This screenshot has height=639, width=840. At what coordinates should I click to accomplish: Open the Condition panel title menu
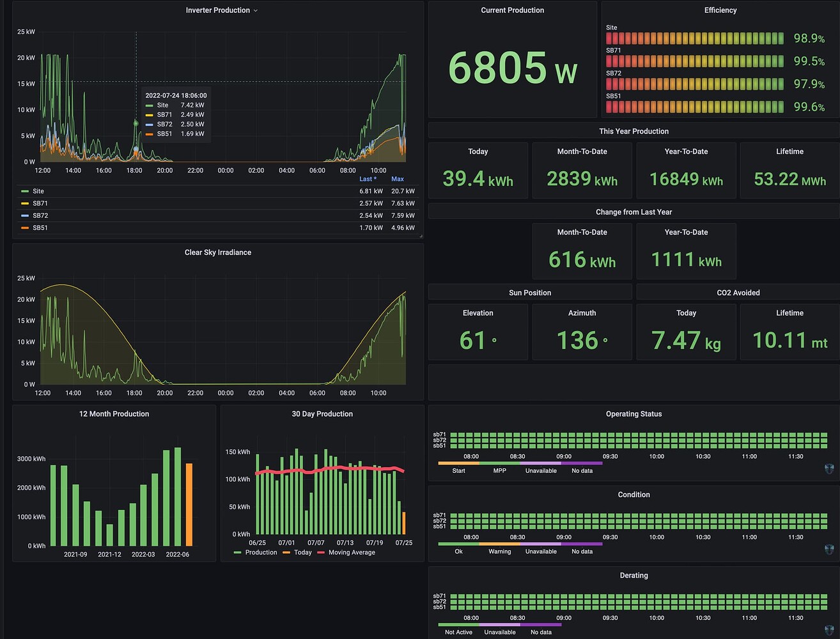(634, 495)
